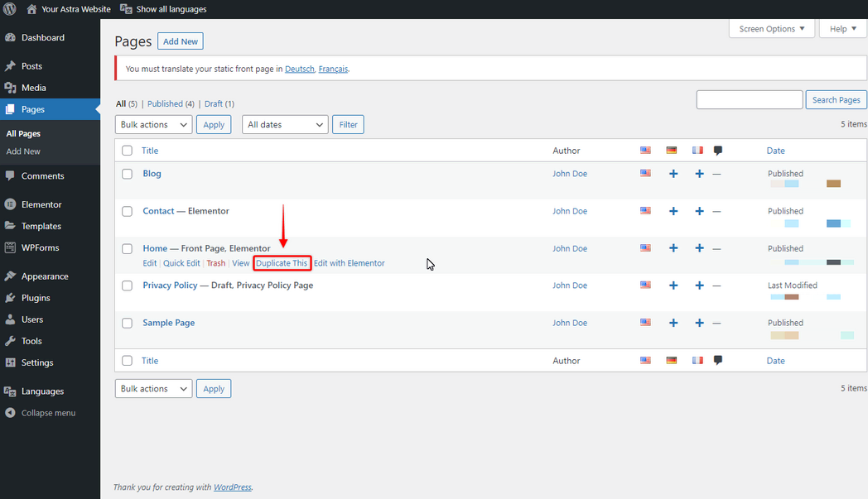Select all pages with the header checkbox
868x499 pixels.
[127, 150]
